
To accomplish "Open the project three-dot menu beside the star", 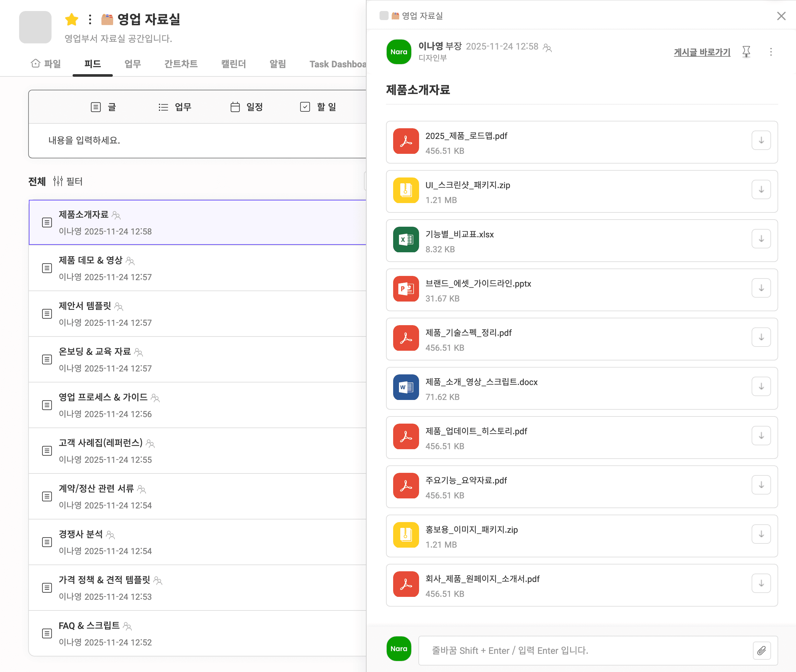I will click(x=90, y=19).
